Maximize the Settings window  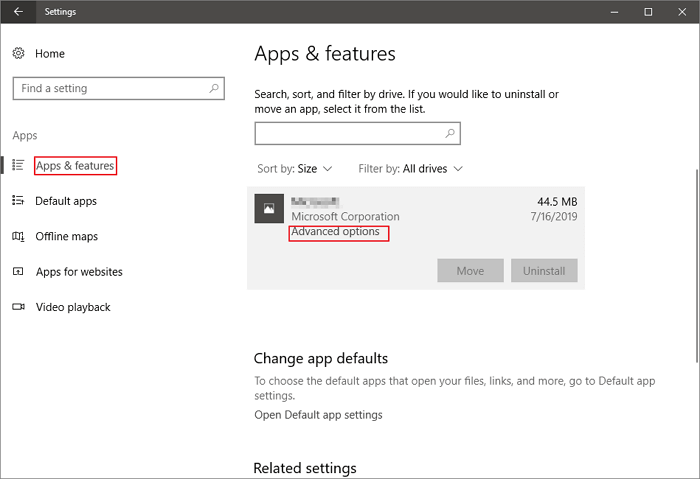(648, 12)
